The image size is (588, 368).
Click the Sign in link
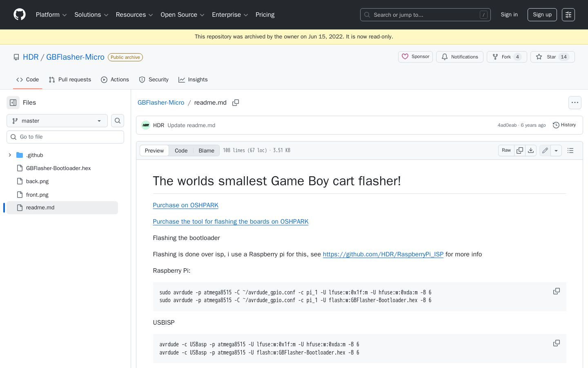point(509,15)
